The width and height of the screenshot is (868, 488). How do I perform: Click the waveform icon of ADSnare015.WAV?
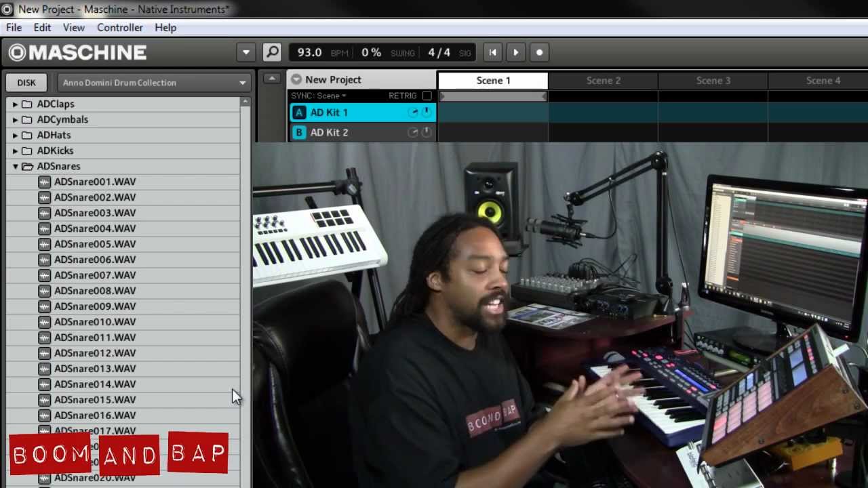[45, 400]
